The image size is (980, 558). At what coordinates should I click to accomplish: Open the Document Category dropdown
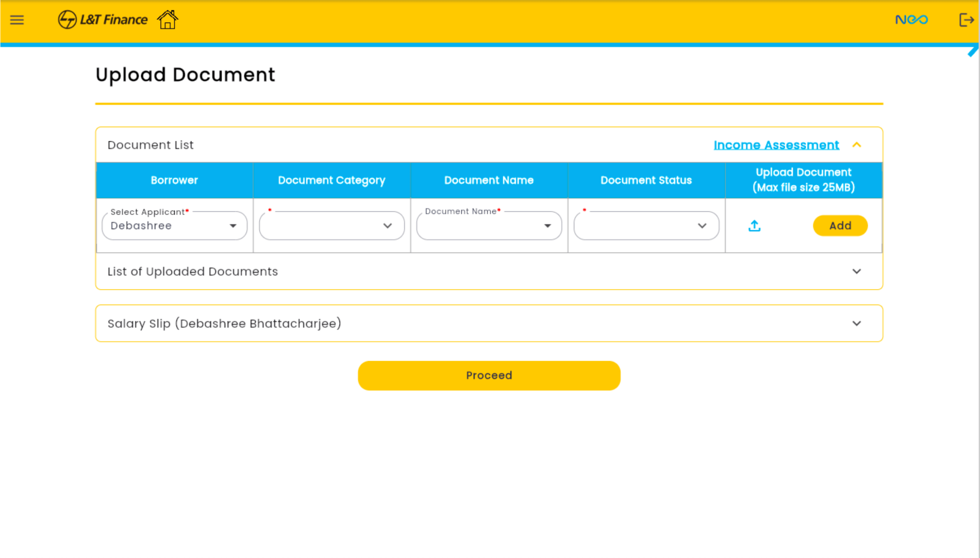(332, 226)
